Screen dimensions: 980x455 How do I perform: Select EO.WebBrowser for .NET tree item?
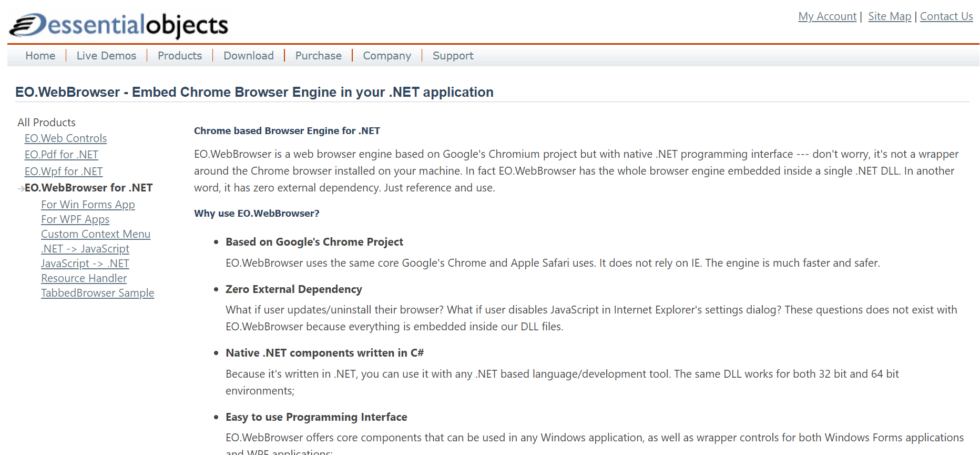click(x=88, y=188)
